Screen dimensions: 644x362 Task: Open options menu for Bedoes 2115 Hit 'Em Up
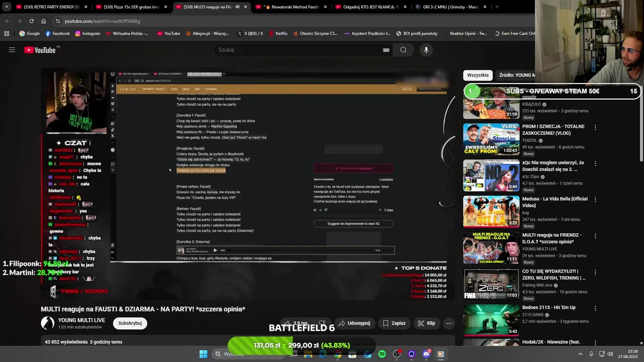pos(595,309)
